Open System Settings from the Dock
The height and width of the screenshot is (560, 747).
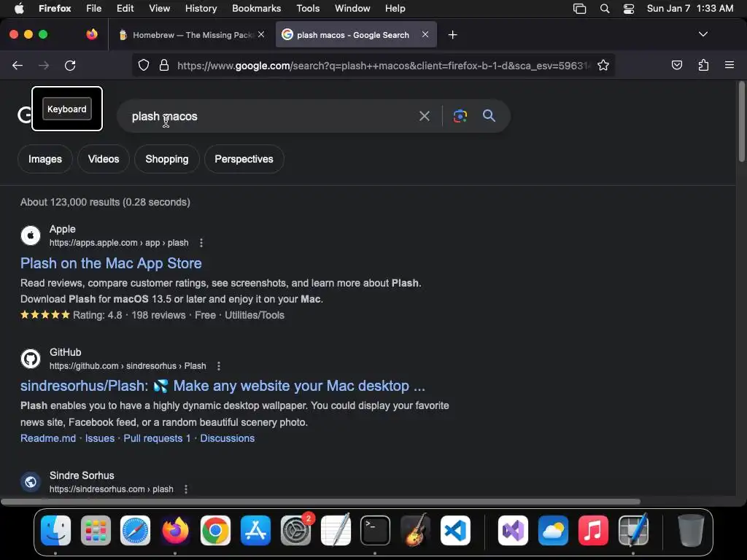pos(296,531)
